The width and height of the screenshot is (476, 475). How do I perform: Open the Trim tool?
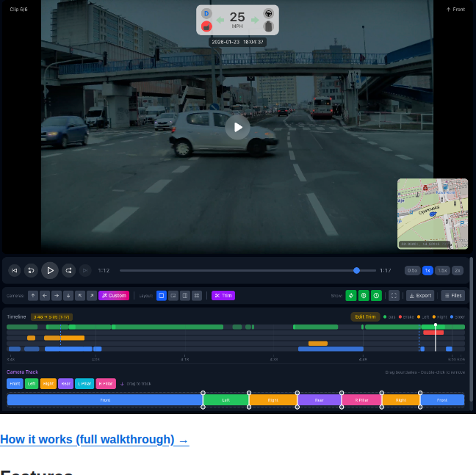pos(223,295)
